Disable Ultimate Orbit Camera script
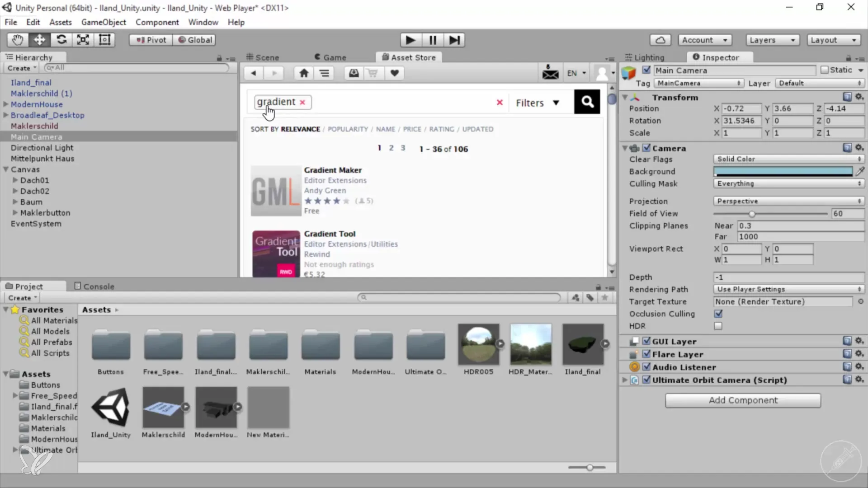The height and width of the screenshot is (488, 868). (646, 380)
